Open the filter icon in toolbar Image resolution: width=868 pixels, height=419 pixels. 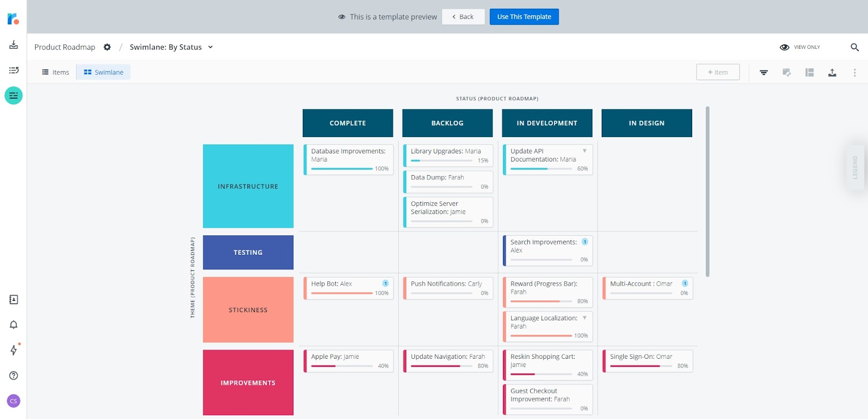pos(763,72)
